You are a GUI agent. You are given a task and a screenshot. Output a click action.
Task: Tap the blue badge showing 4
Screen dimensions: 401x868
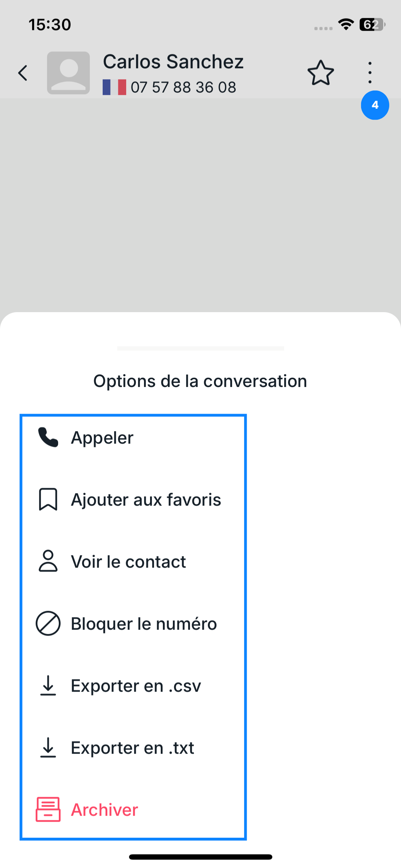375,105
